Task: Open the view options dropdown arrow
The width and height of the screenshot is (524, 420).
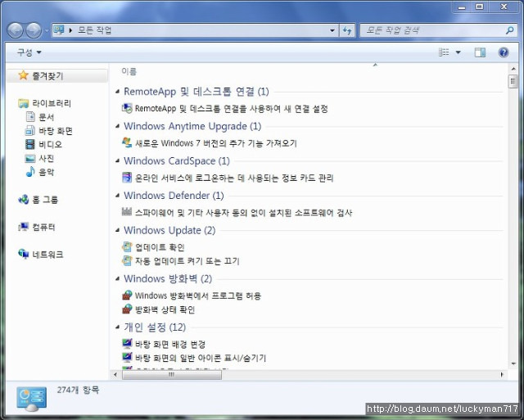Action: 458,52
